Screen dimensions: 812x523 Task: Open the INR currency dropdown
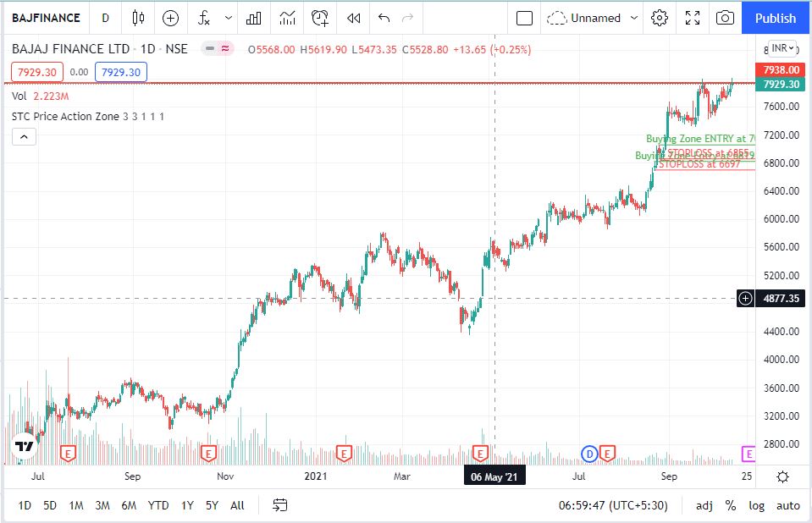tap(782, 47)
